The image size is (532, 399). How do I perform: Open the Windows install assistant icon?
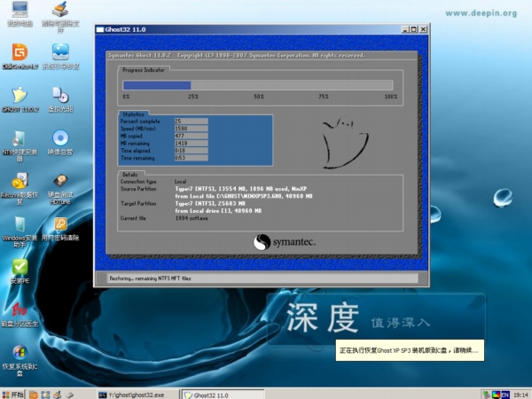(20, 232)
